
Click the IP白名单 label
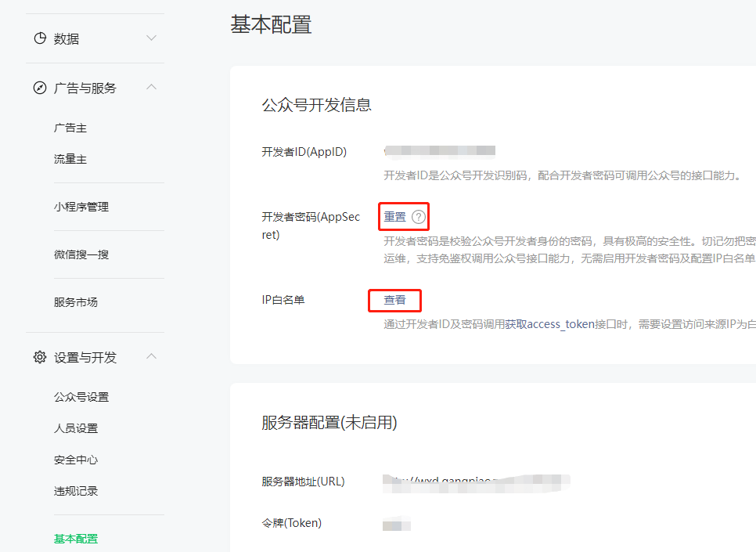(x=283, y=300)
